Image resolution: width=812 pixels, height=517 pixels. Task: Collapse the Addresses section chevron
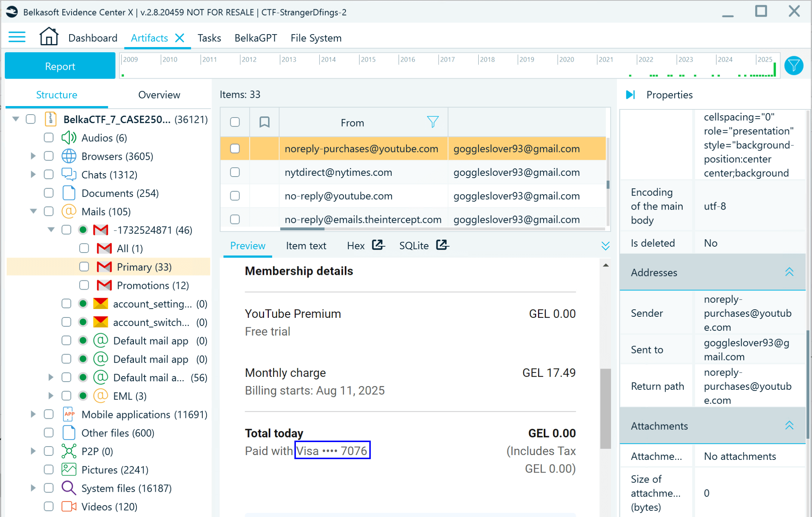pyautogui.click(x=789, y=272)
